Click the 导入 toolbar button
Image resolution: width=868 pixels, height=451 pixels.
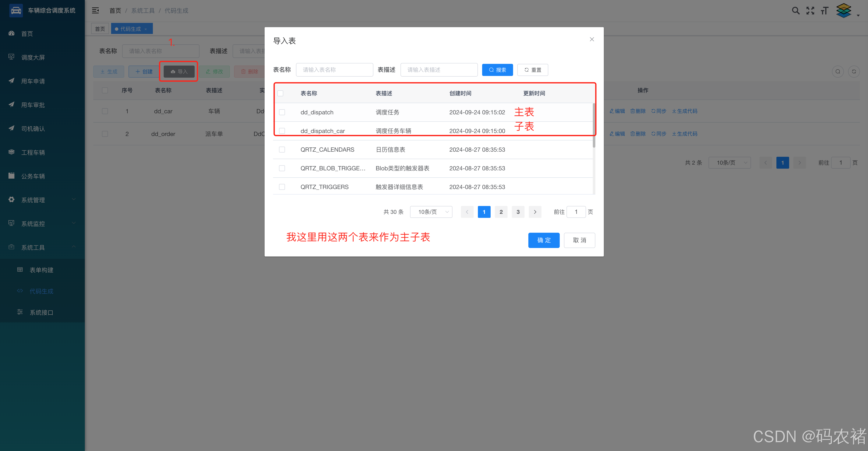coord(179,71)
